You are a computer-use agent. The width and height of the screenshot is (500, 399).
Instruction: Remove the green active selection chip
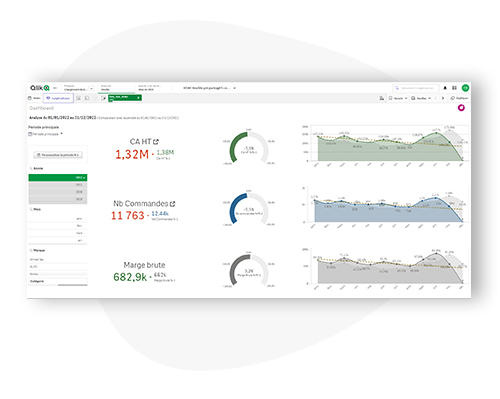tap(138, 98)
